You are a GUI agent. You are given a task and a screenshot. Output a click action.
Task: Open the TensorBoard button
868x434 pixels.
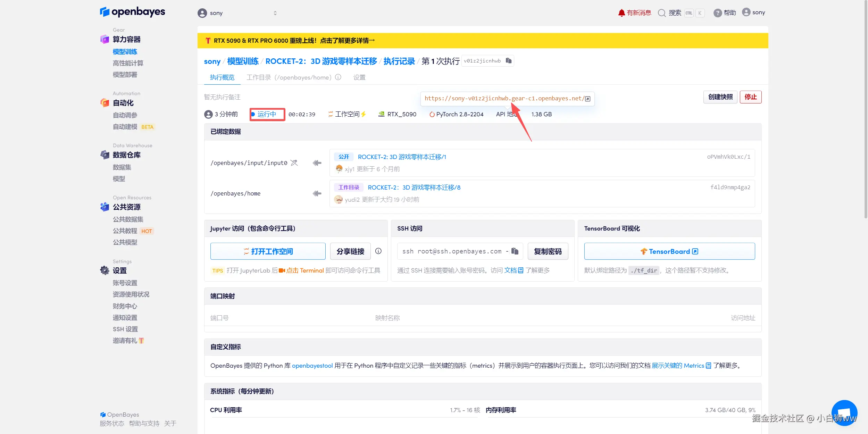tap(669, 251)
